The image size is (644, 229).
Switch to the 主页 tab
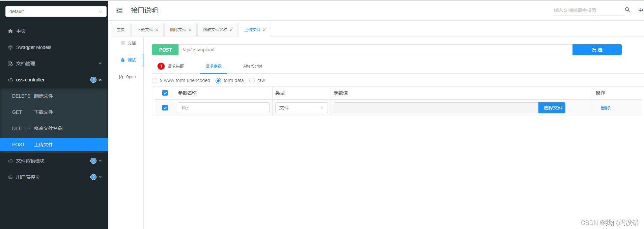[x=121, y=30]
